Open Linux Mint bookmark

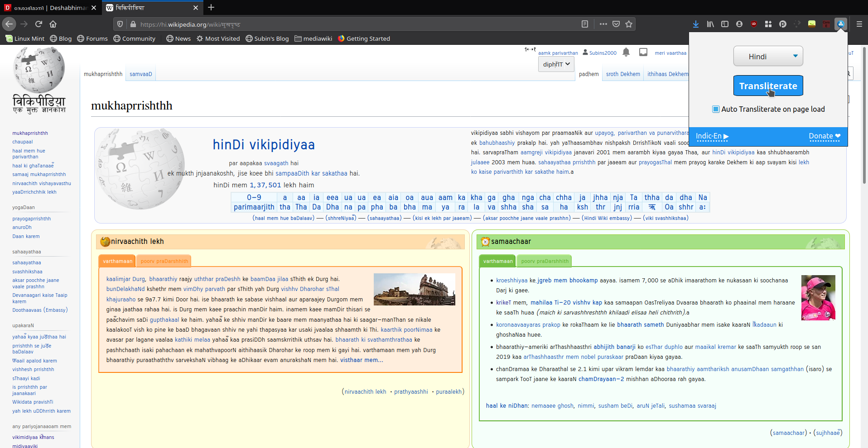[25, 38]
